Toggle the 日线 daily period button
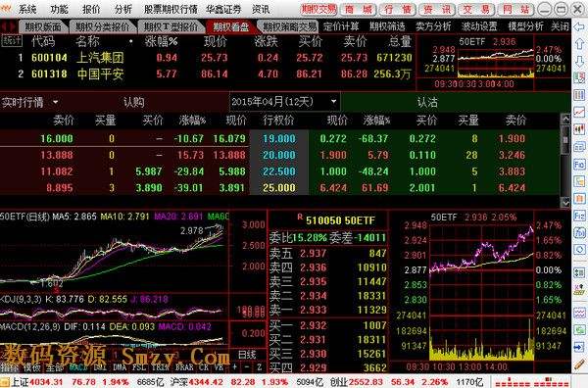This screenshot has height=388, width=588. point(247,355)
